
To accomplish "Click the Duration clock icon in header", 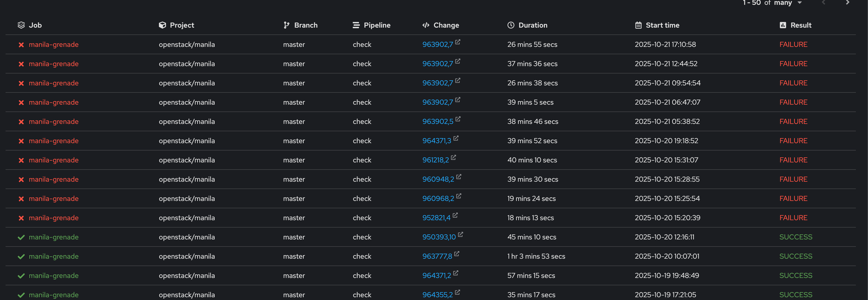I will [x=511, y=25].
